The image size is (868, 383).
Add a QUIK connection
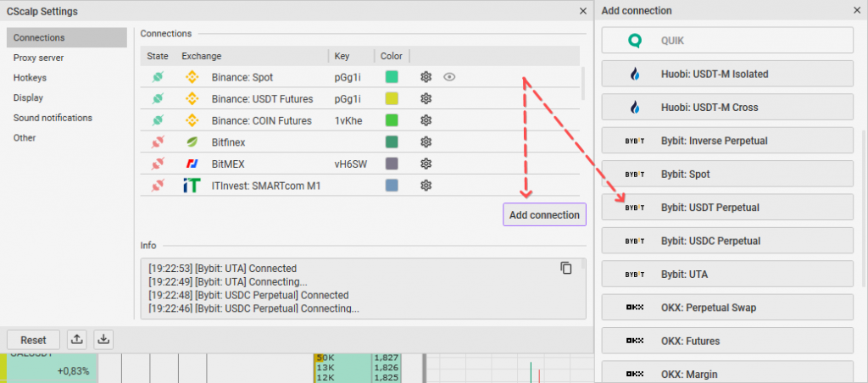[727, 41]
